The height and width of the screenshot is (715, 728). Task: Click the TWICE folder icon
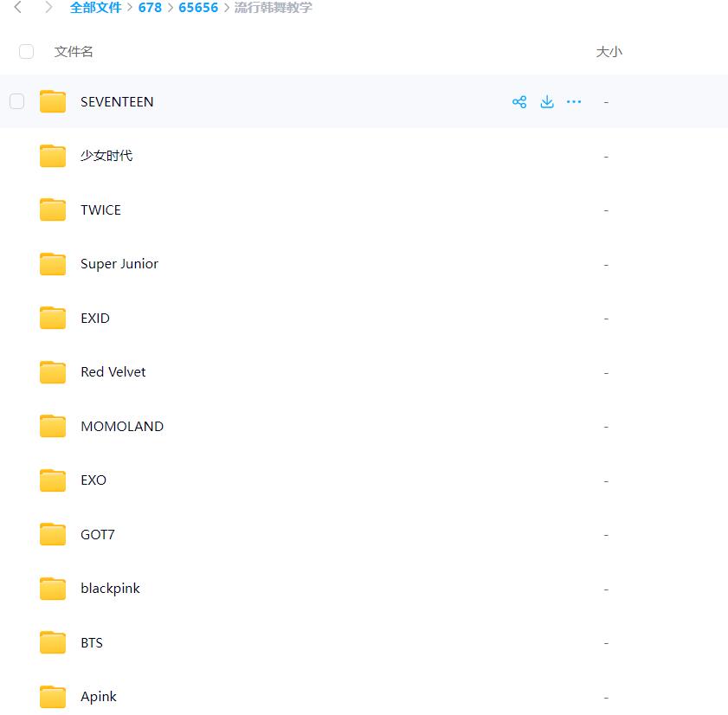coord(53,210)
